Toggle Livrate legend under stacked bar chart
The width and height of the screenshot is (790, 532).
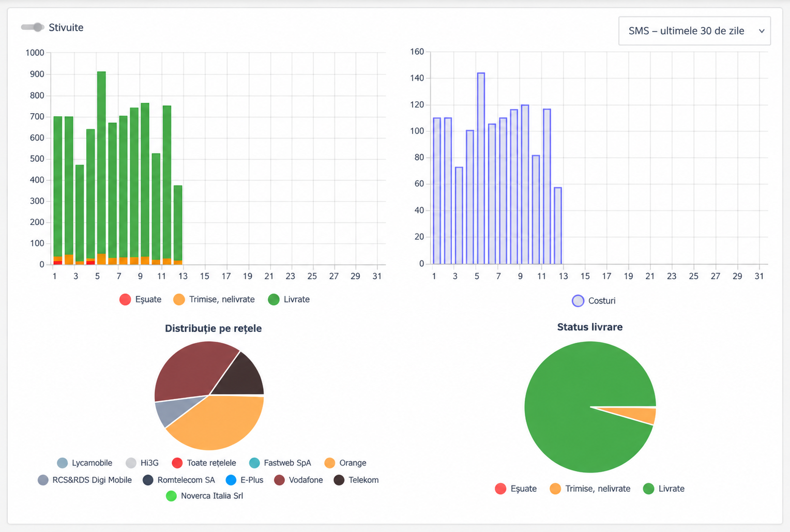coord(289,299)
